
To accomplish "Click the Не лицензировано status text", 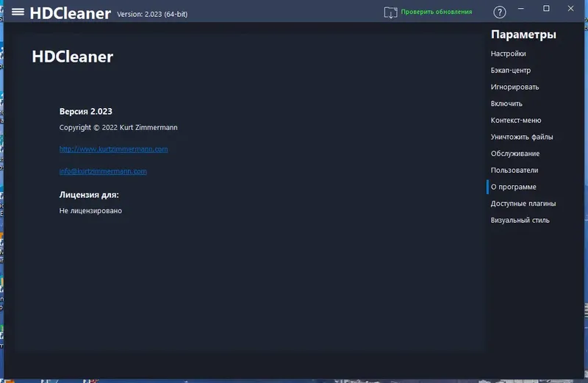I will tap(90, 211).
